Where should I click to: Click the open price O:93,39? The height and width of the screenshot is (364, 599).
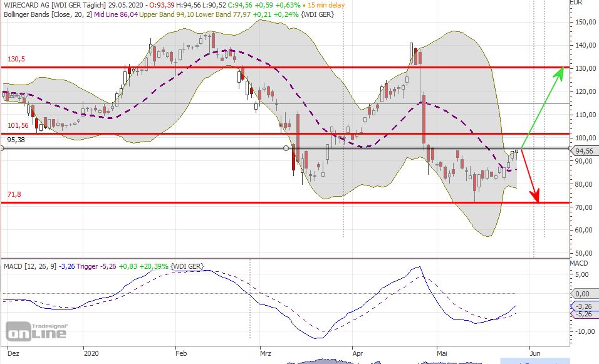click(x=163, y=5)
